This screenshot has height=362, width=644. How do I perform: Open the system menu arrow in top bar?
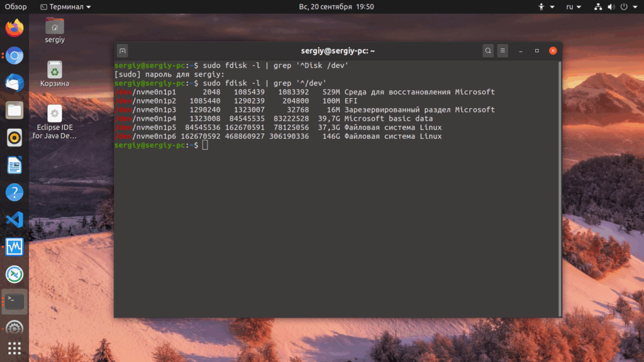pyautogui.click(x=635, y=7)
